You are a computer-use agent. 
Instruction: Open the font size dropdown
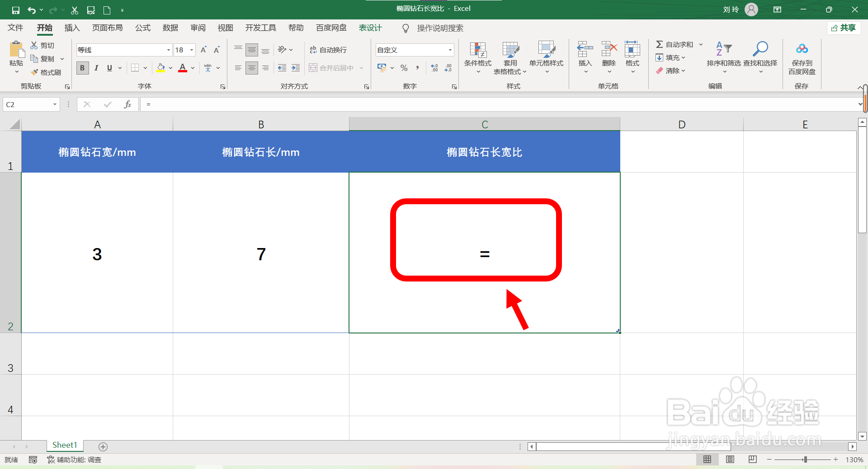(x=191, y=50)
